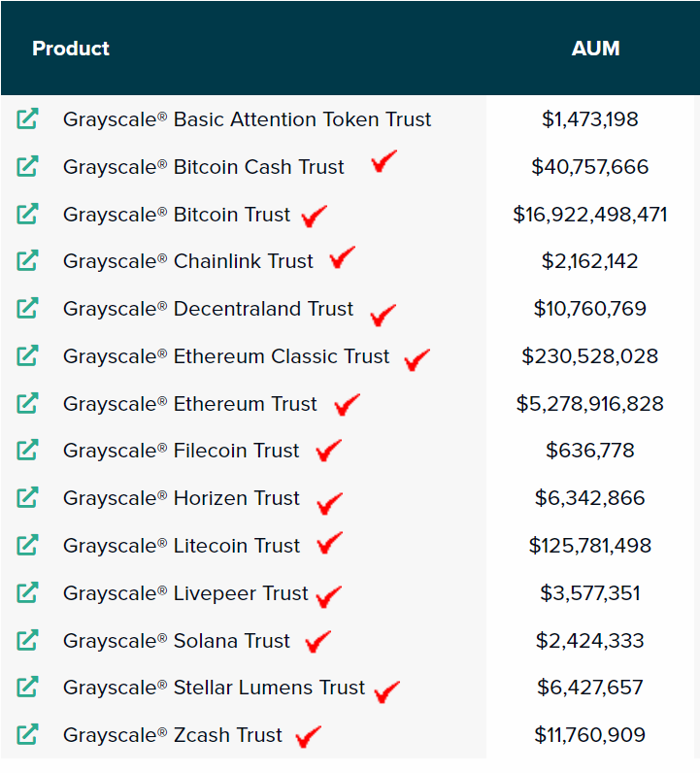
Task: Open external link icon beside Filecoin Trust
Action: [27, 451]
